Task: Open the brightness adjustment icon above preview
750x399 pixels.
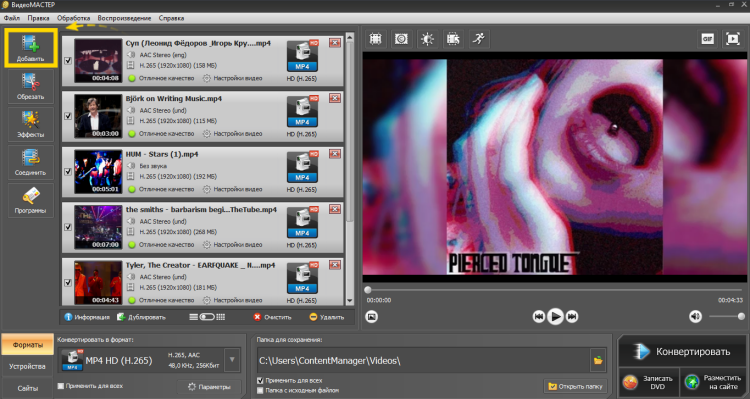Action: [427, 39]
